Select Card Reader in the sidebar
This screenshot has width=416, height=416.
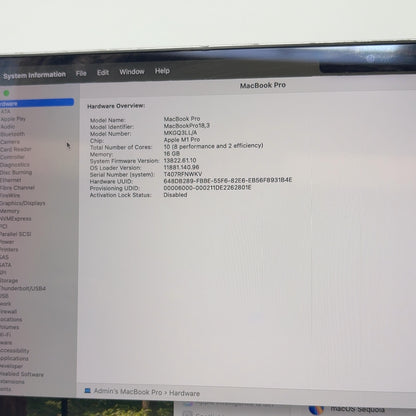click(x=16, y=149)
